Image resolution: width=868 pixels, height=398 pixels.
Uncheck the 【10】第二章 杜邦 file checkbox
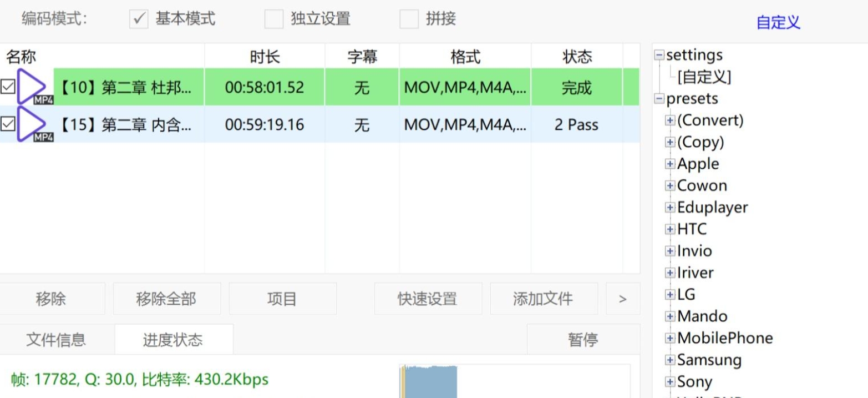point(8,87)
